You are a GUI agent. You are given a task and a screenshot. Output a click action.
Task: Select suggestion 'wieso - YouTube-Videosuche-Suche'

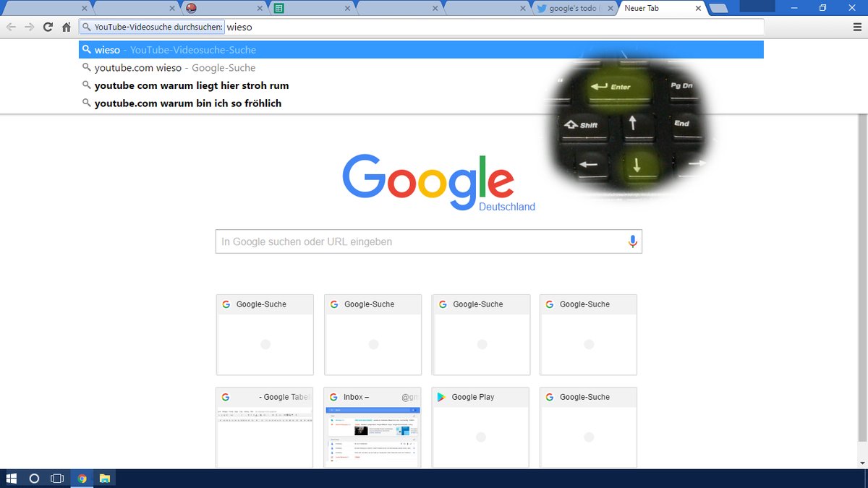pyautogui.click(x=421, y=50)
